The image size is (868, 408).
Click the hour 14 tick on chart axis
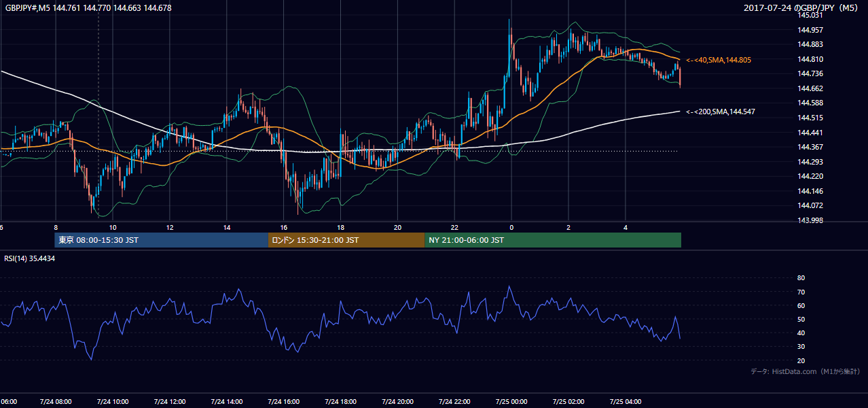click(227, 227)
